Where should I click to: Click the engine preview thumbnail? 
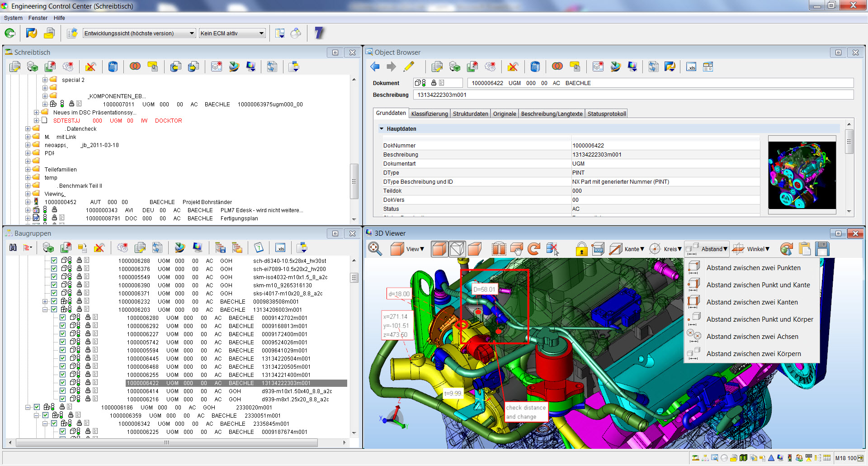[802, 175]
